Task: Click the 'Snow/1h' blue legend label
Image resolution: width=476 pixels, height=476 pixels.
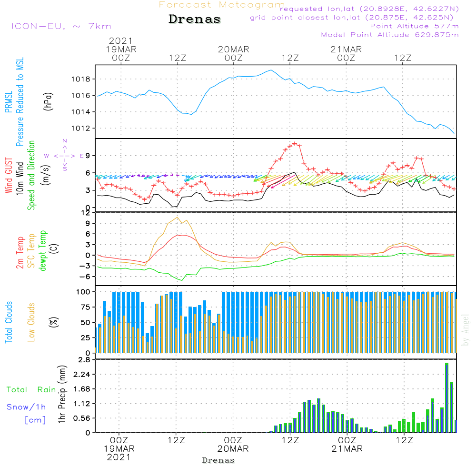Action: 26,407
